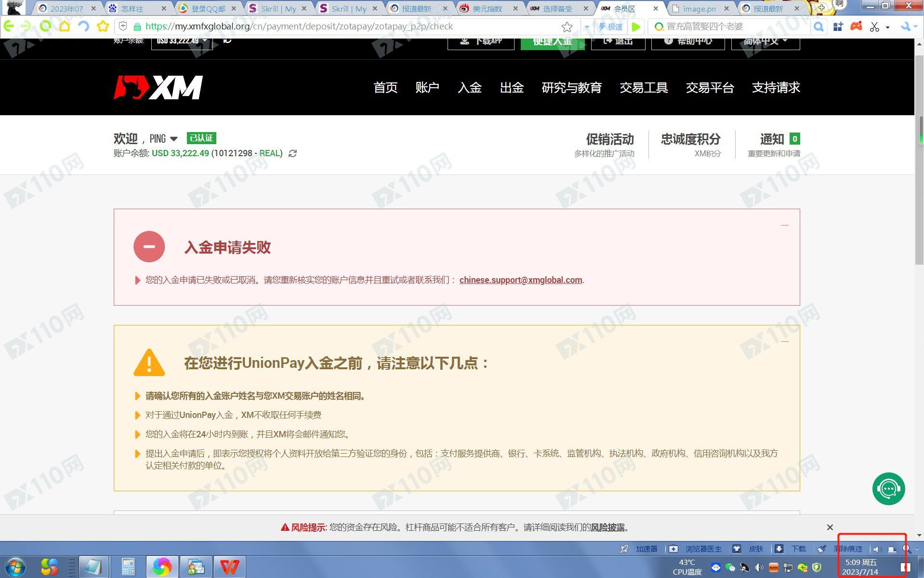Click the green play button beside the address bar
The image size is (924, 578).
point(636,27)
